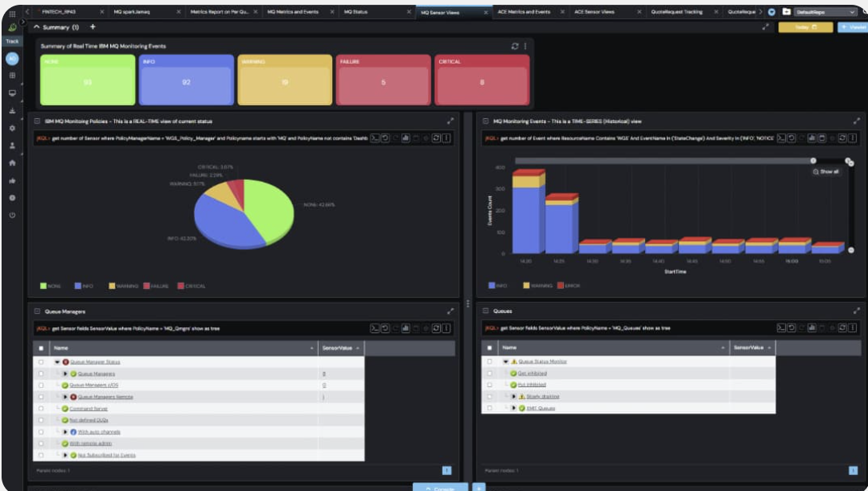Click chart view icon in Monitoring Policies toolbar
Screen dimensions: 868x491
click(x=406, y=138)
